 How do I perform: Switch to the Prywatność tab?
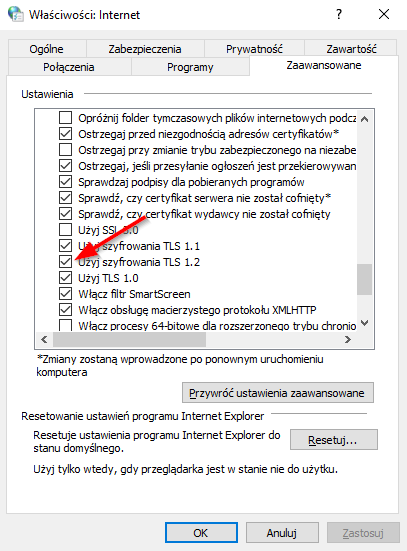click(254, 48)
